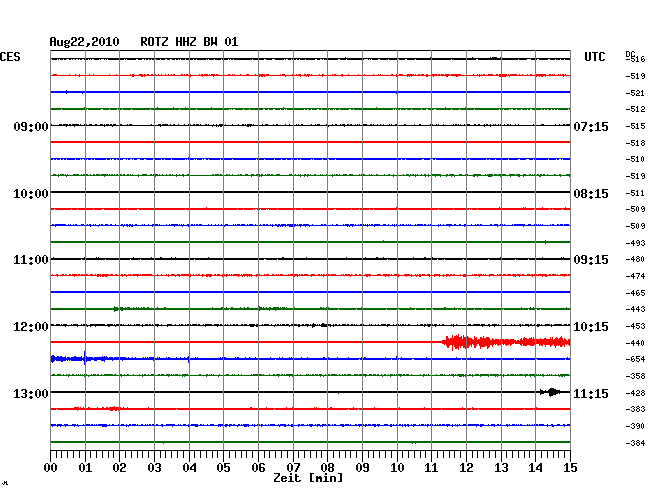Screen dimensions: 650x494
Task: Click the DC offset value -512
Action: pyautogui.click(x=635, y=109)
